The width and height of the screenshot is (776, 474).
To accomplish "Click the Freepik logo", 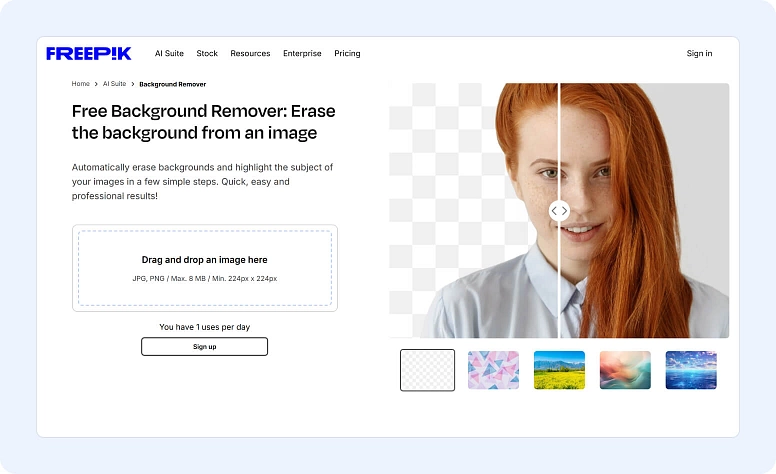I will [88, 53].
